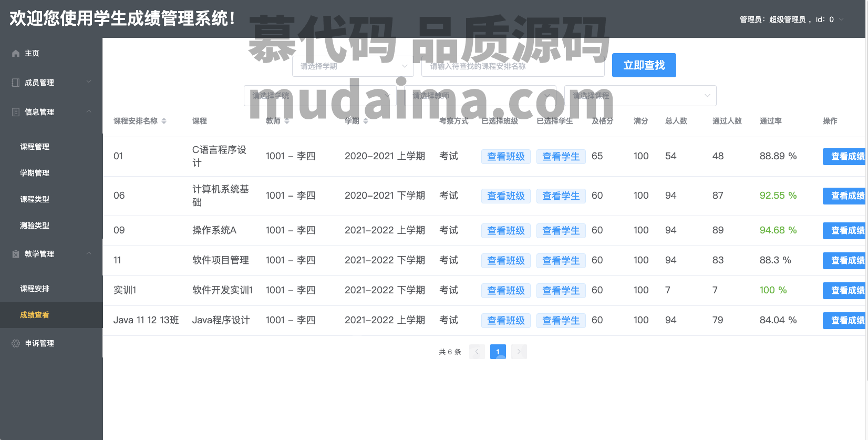Click 查看成绩 for 计算机系统基础
The image size is (868, 440).
pos(844,196)
